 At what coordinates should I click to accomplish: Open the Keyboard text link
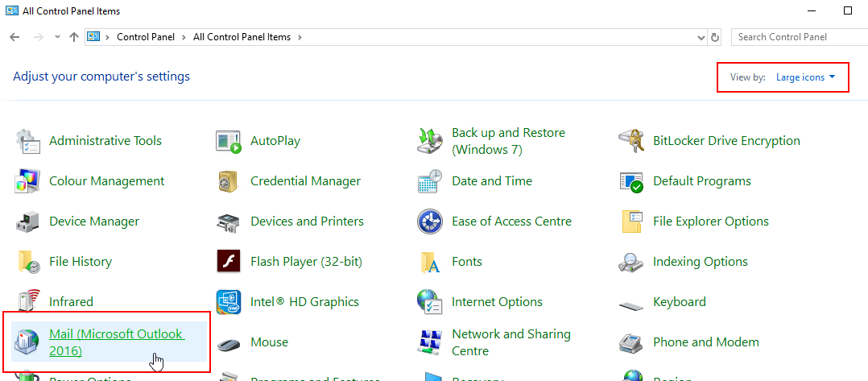(680, 302)
